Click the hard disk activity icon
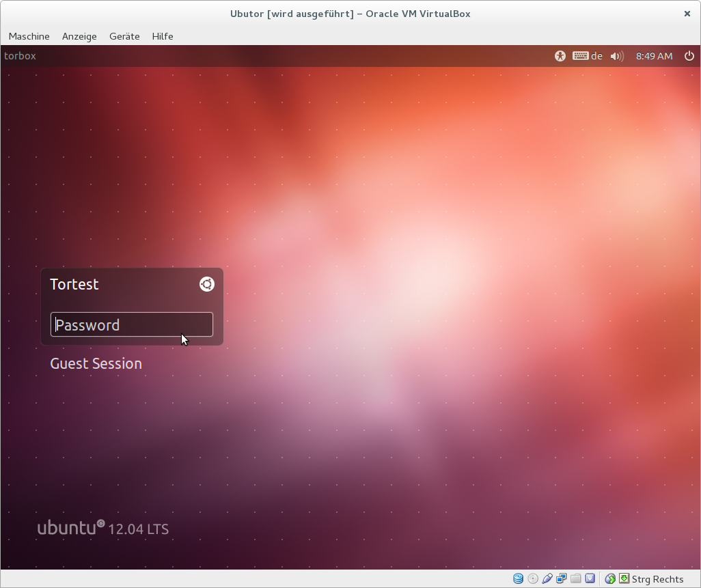Image resolution: width=701 pixels, height=588 pixels. [x=518, y=578]
